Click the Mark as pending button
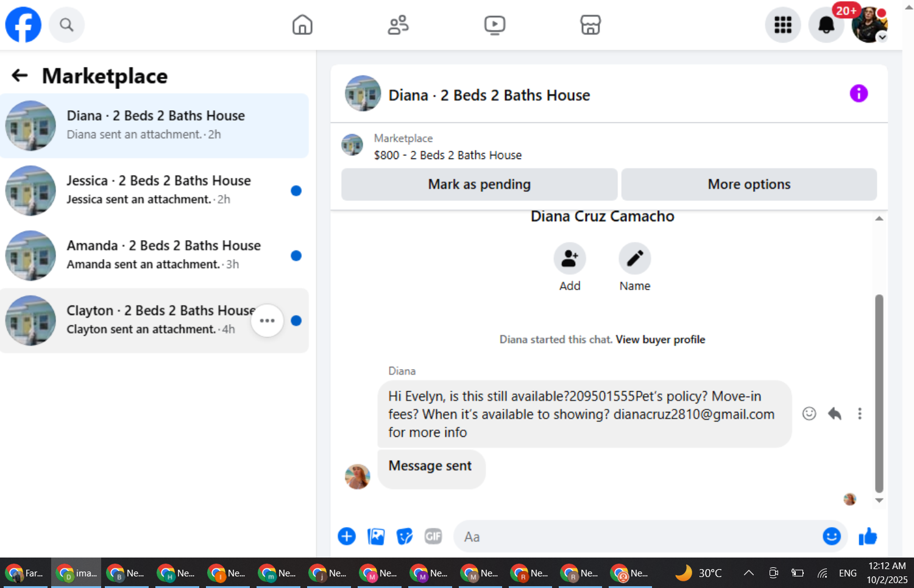Viewport: 914px width, 588px height. click(x=480, y=184)
